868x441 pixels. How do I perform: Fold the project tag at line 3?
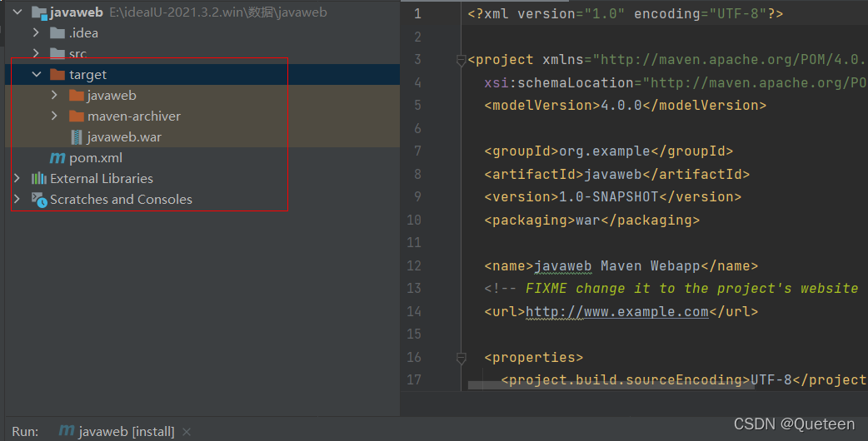click(x=461, y=60)
